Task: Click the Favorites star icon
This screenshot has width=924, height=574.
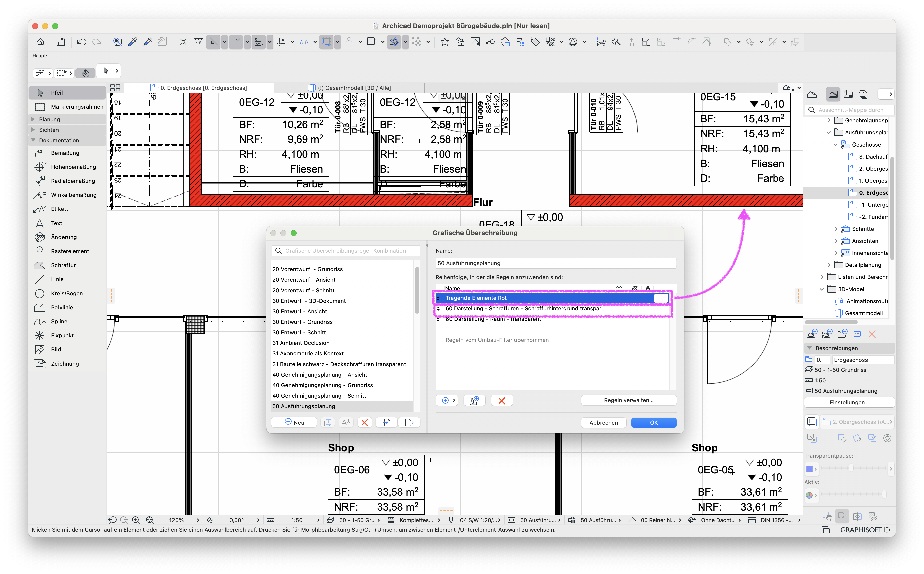Action: (x=444, y=42)
